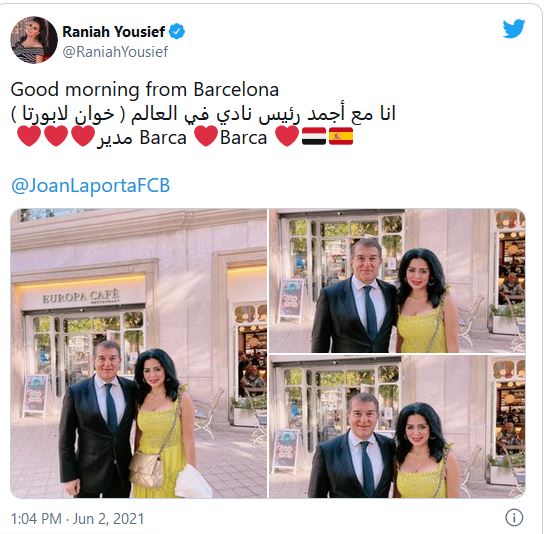The height and width of the screenshot is (534, 554).
Task: Open the @RaniahYousief handle
Action: click(x=115, y=52)
